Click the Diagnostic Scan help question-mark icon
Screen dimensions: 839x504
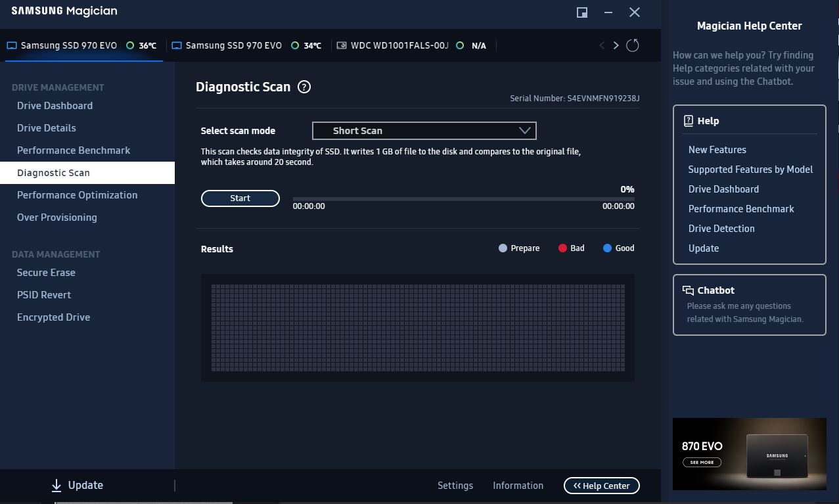point(304,87)
